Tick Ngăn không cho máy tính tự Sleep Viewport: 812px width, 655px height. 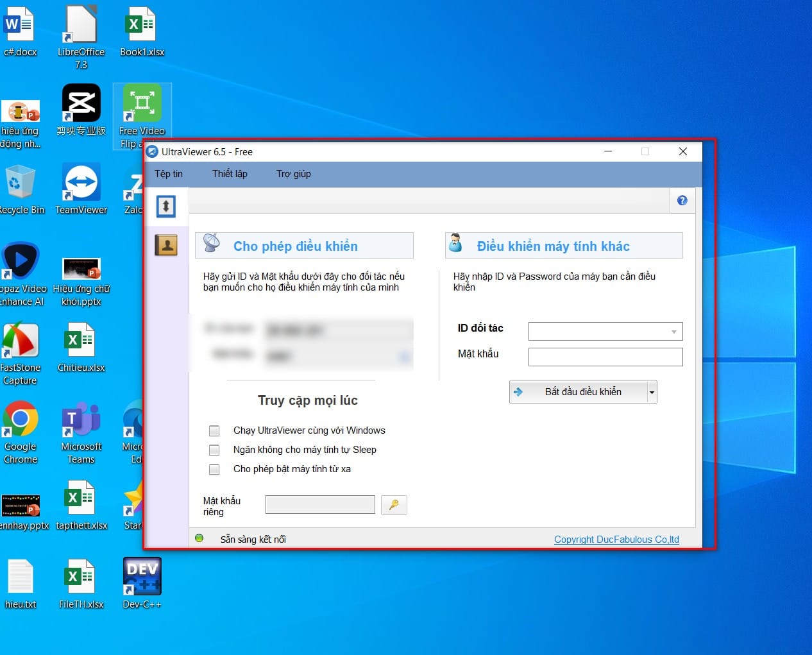tap(214, 450)
